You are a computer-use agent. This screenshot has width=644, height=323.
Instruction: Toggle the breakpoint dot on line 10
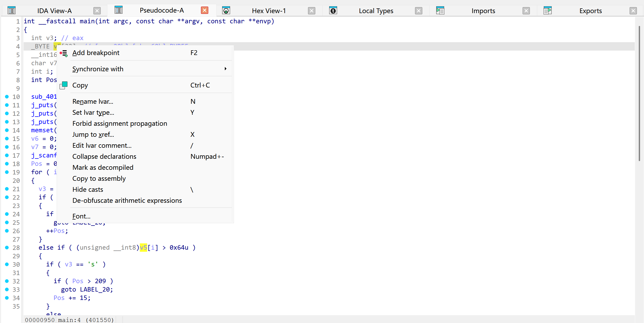[7, 97]
